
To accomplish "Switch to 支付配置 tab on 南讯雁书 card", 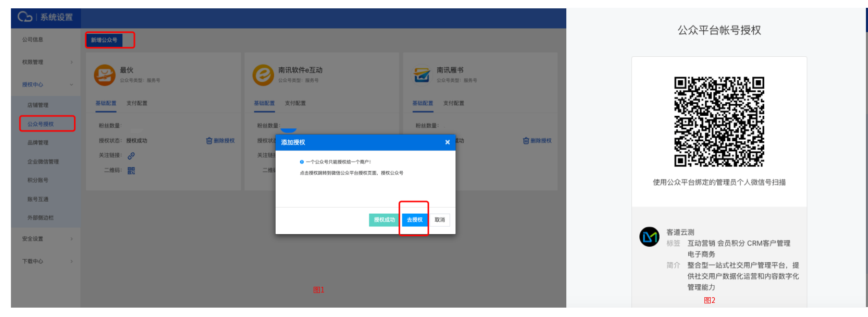I will [454, 103].
